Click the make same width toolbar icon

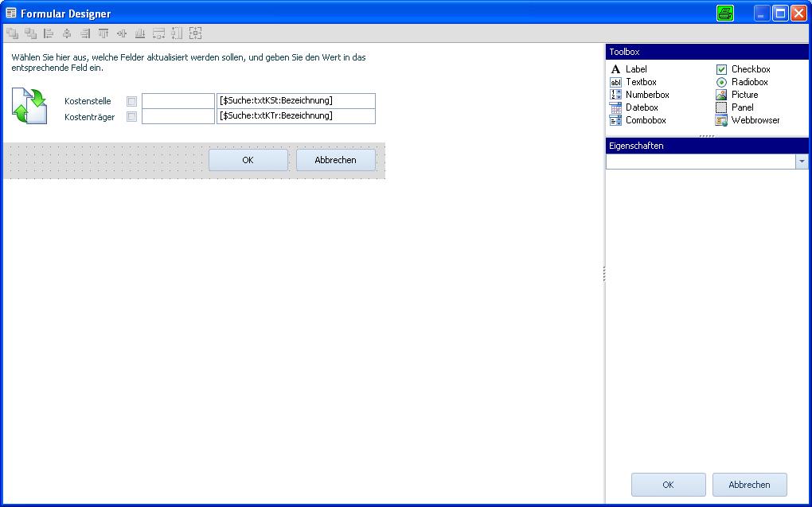click(x=158, y=33)
